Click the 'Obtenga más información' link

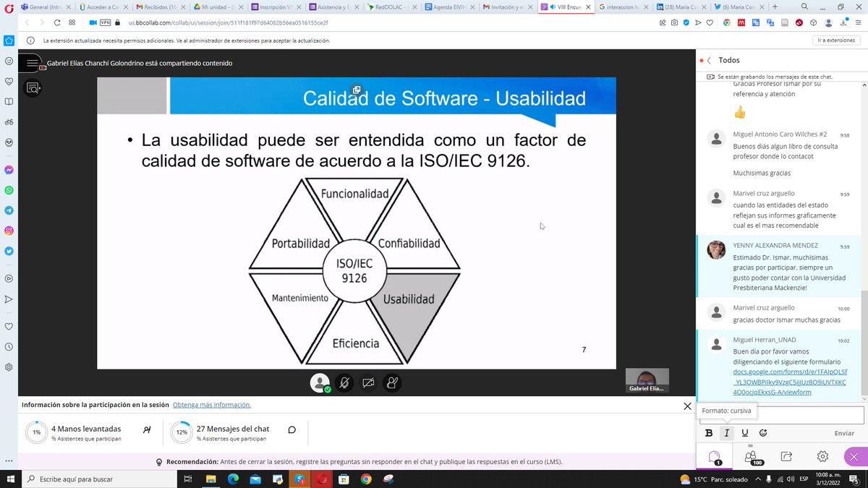coord(212,405)
